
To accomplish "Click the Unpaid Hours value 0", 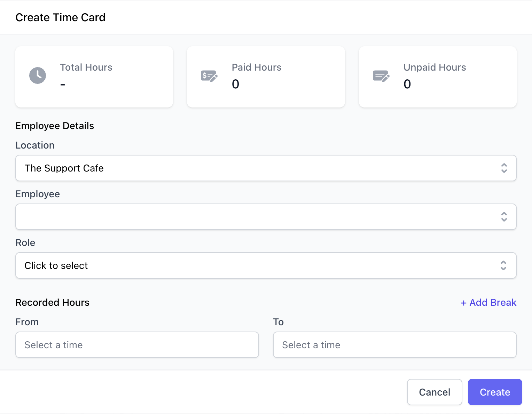I will 407,84.
